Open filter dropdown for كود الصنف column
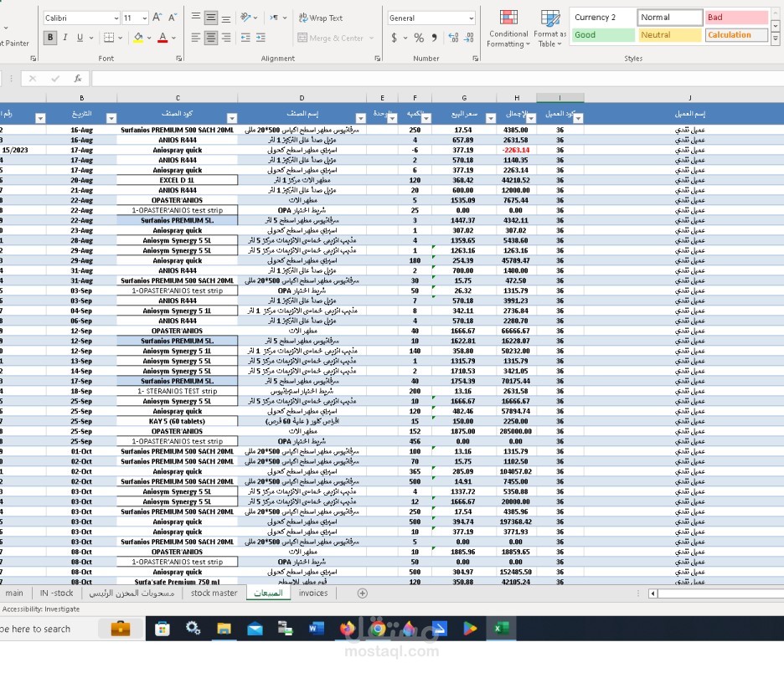Screen dimensions: 784x673 point(232,118)
